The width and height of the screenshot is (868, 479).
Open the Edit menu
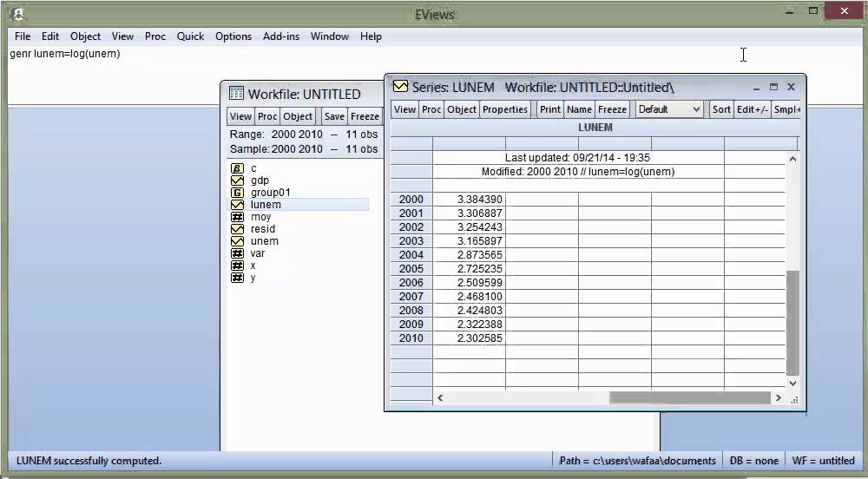[49, 36]
